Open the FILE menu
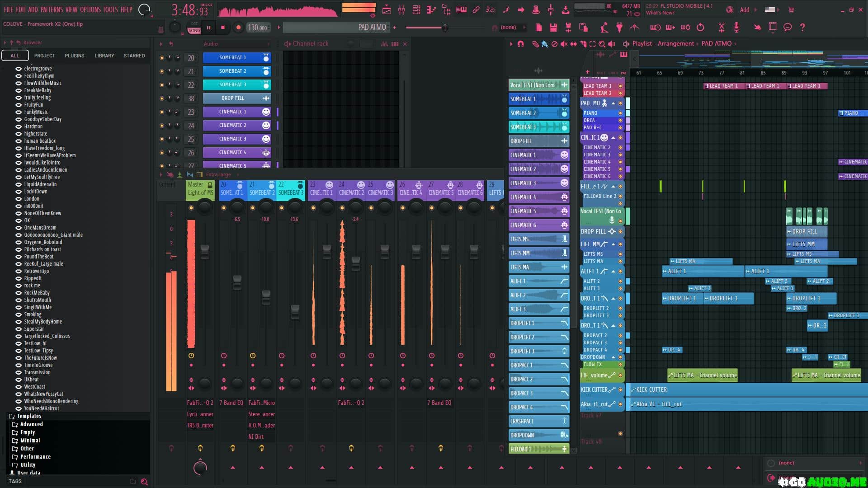The width and height of the screenshot is (868, 488). point(9,9)
